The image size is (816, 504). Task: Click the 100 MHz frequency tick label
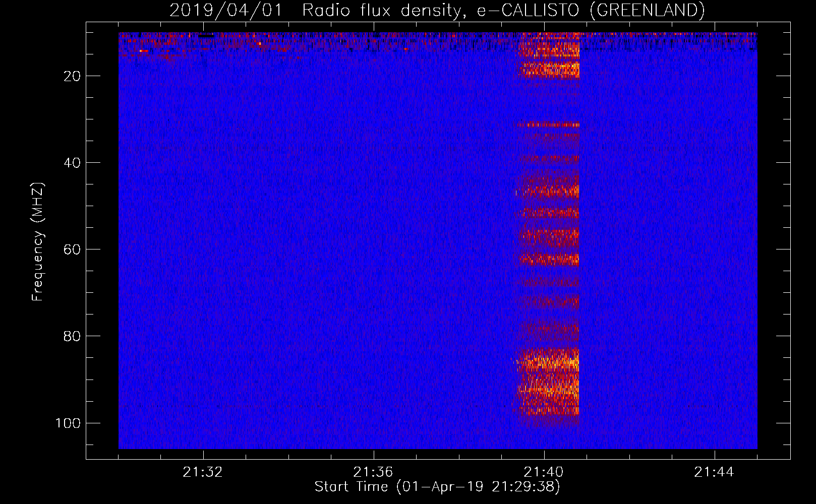click(68, 423)
